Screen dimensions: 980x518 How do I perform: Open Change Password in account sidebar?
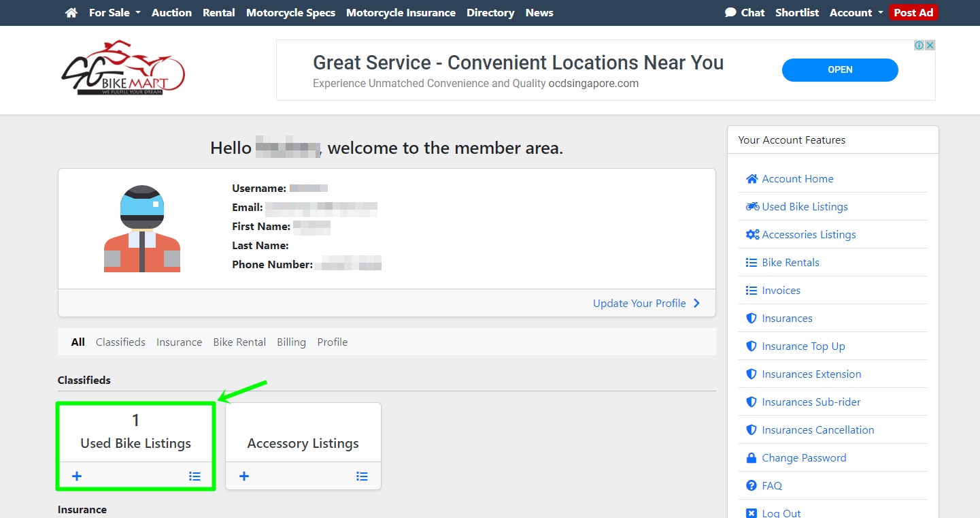[x=803, y=458]
